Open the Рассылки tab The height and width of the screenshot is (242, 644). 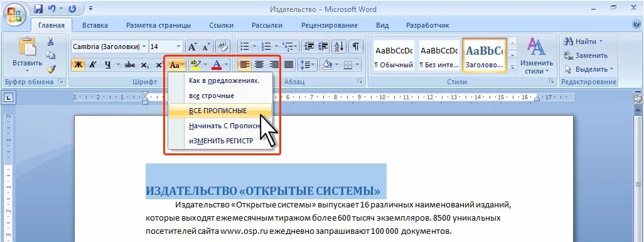tap(267, 25)
